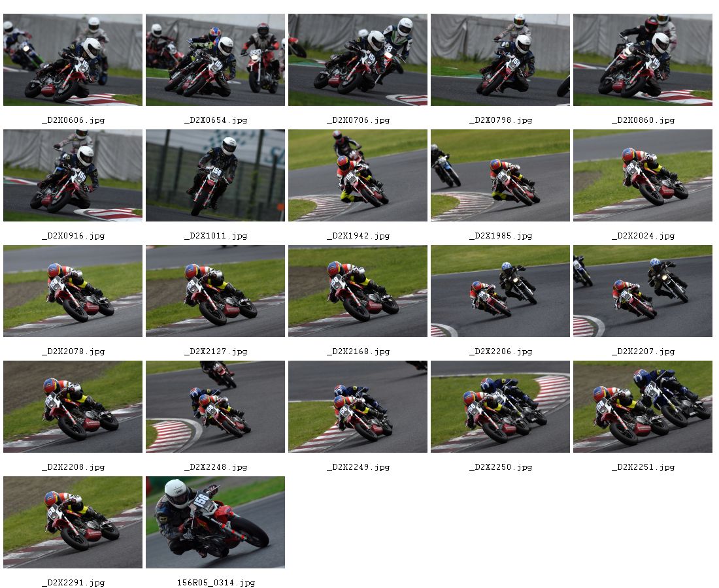
Task: Select thumbnail for _D2X0654.jpg
Action: (215, 59)
